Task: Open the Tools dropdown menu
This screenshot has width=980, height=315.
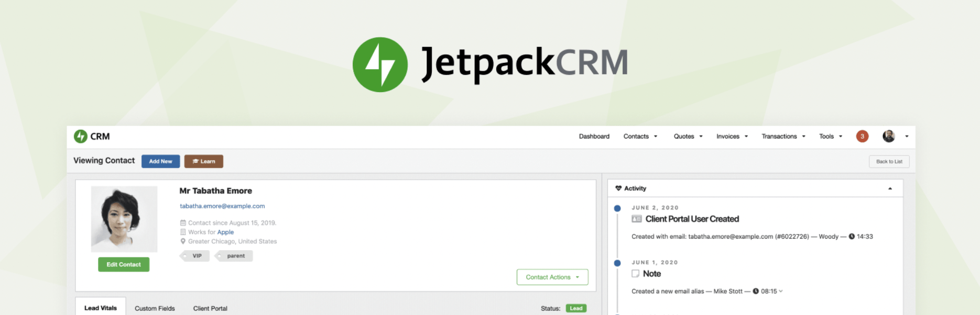Action: [831, 137]
